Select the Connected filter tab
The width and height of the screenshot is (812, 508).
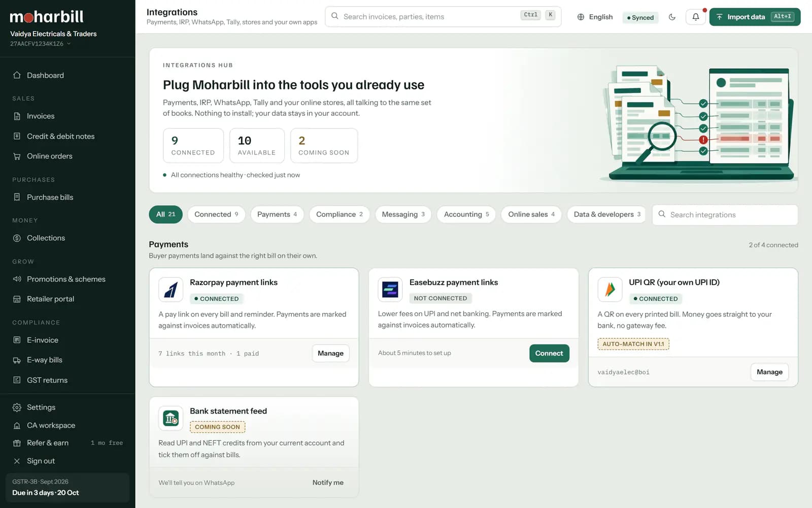click(x=216, y=214)
